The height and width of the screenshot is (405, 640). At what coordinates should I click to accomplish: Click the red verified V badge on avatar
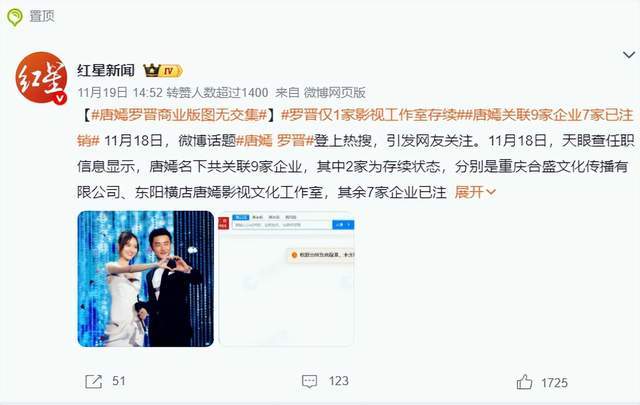tap(60, 98)
